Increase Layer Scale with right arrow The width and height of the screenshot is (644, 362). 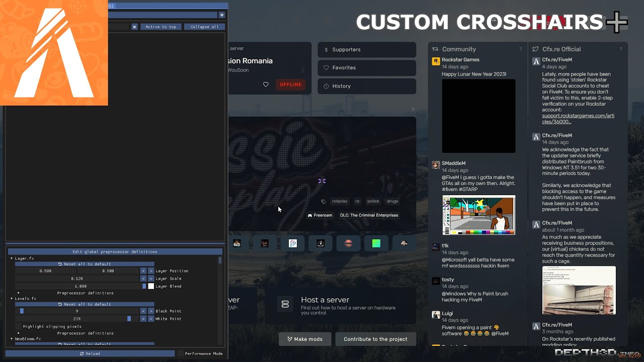(x=150, y=279)
